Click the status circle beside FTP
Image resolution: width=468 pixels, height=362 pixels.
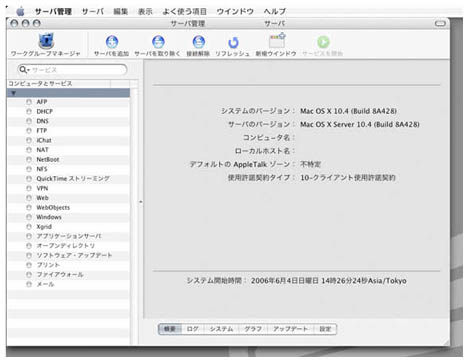click(29, 131)
